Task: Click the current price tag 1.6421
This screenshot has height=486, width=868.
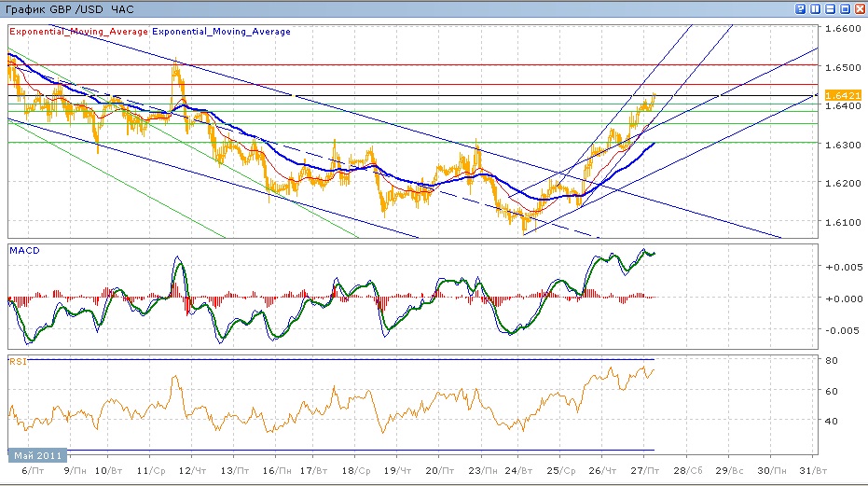Action: [x=843, y=95]
